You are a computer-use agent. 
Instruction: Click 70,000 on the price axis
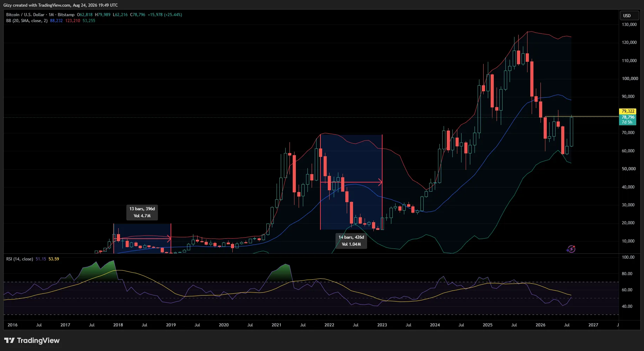pos(628,133)
